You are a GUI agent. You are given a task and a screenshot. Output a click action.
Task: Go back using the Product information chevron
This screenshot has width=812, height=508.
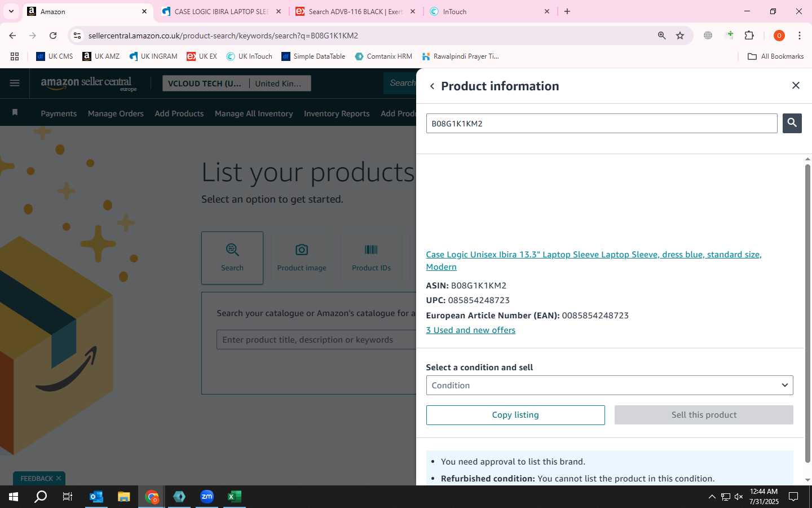pos(432,86)
